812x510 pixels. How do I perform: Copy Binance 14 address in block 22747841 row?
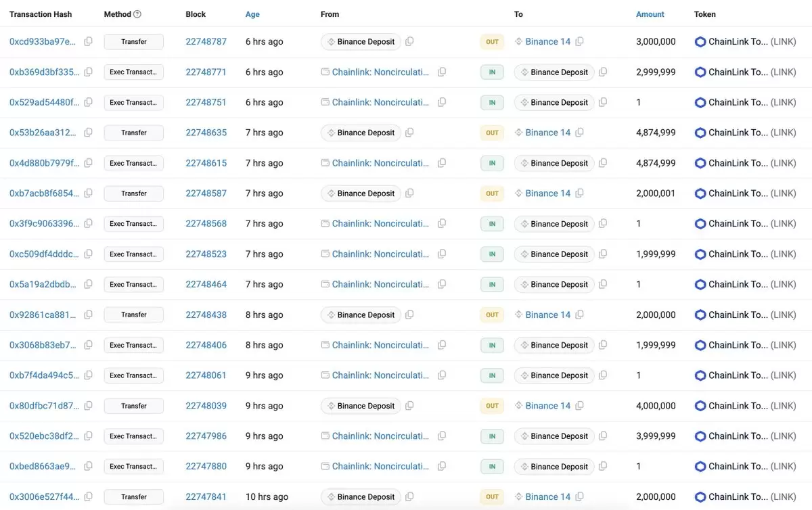[x=579, y=496]
